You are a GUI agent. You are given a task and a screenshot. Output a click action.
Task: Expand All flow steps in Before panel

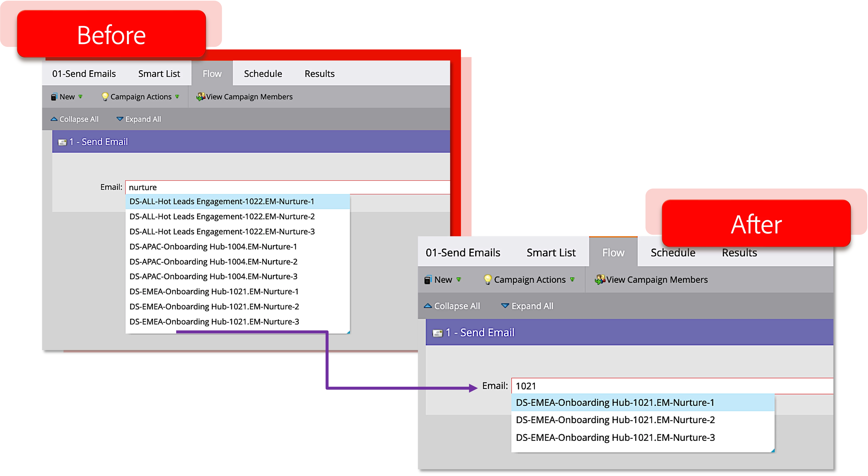(139, 119)
